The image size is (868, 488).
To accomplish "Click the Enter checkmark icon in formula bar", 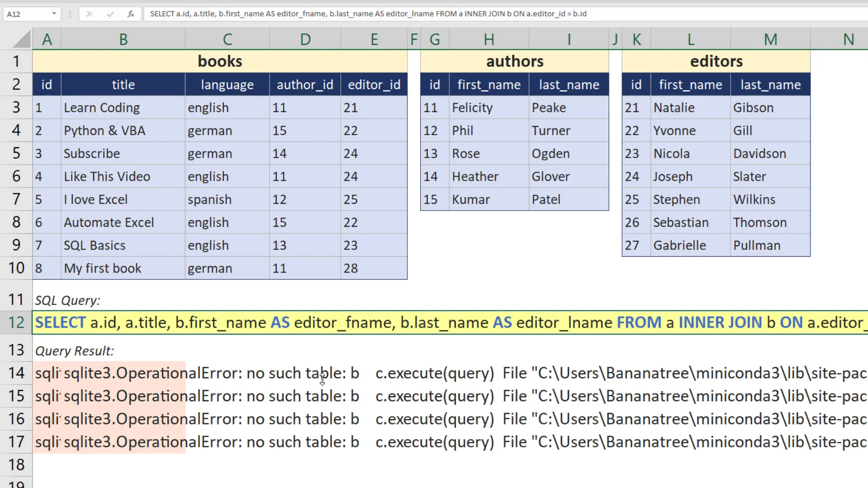I will [110, 14].
